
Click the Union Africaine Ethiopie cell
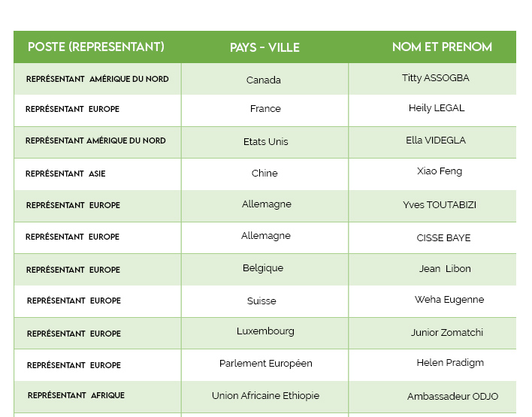[265, 396]
